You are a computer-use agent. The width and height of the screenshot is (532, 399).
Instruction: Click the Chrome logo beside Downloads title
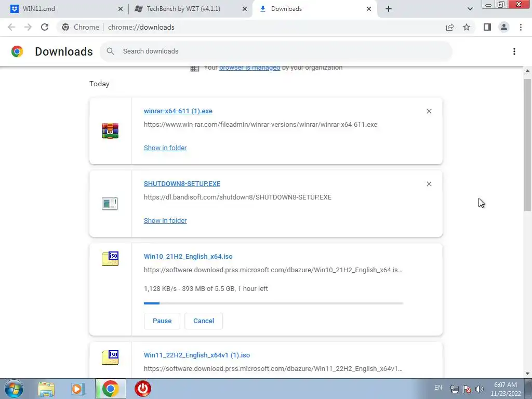point(17,51)
